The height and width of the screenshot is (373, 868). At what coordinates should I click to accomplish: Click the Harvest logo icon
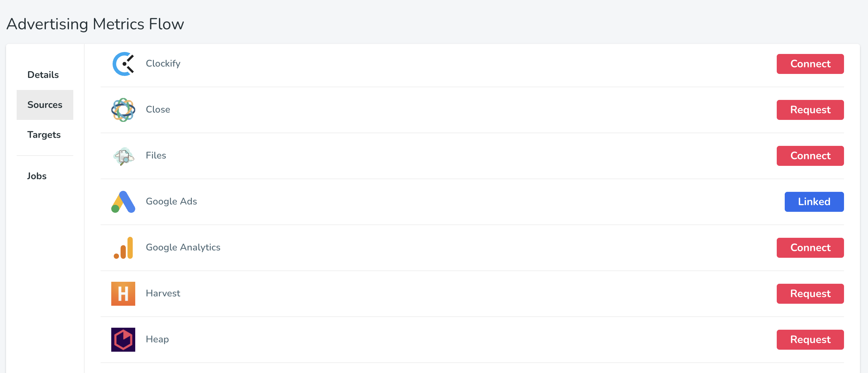tap(123, 293)
